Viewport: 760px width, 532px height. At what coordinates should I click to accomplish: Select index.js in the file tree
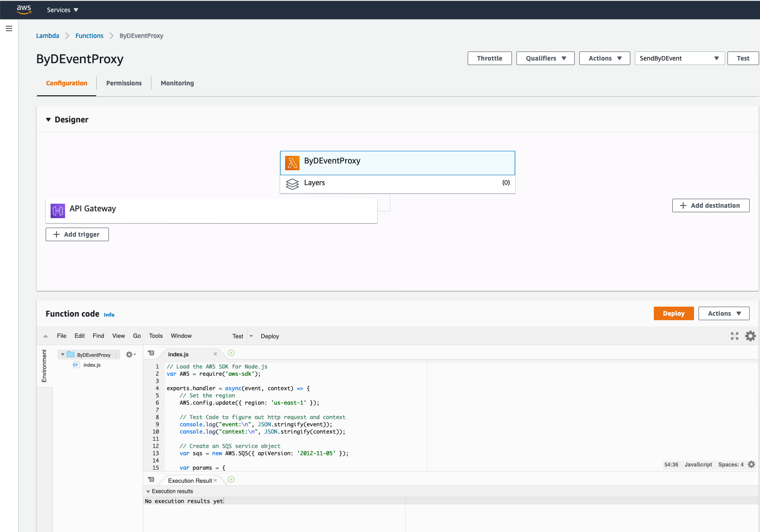point(92,365)
